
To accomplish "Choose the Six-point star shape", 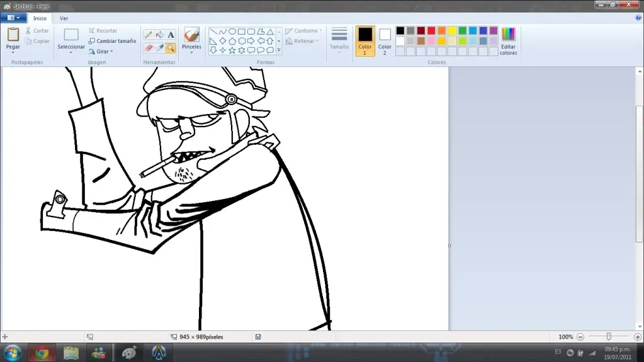I will tap(242, 50).
